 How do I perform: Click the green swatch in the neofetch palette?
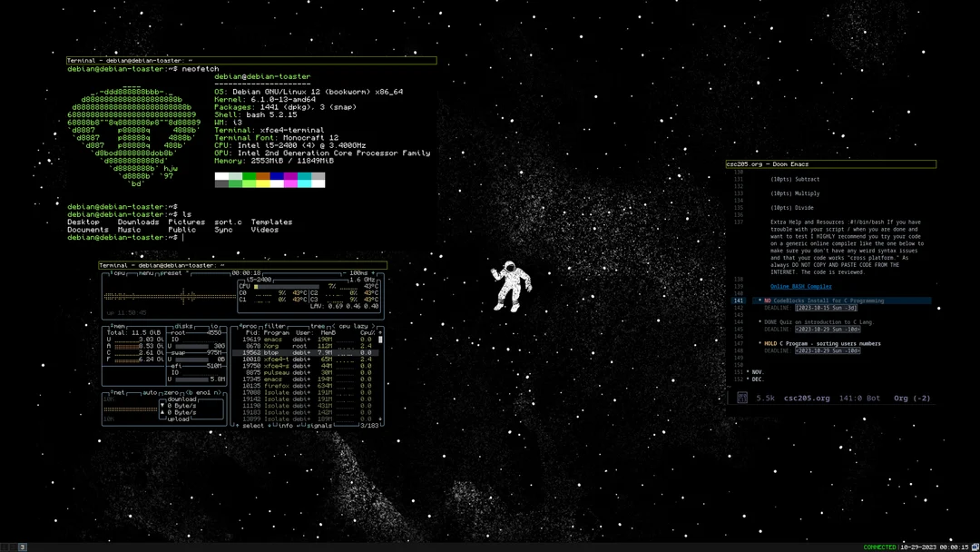tap(250, 175)
